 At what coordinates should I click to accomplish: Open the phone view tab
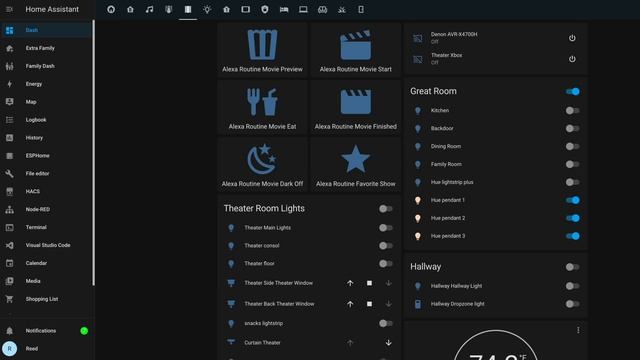pyautogui.click(x=361, y=9)
